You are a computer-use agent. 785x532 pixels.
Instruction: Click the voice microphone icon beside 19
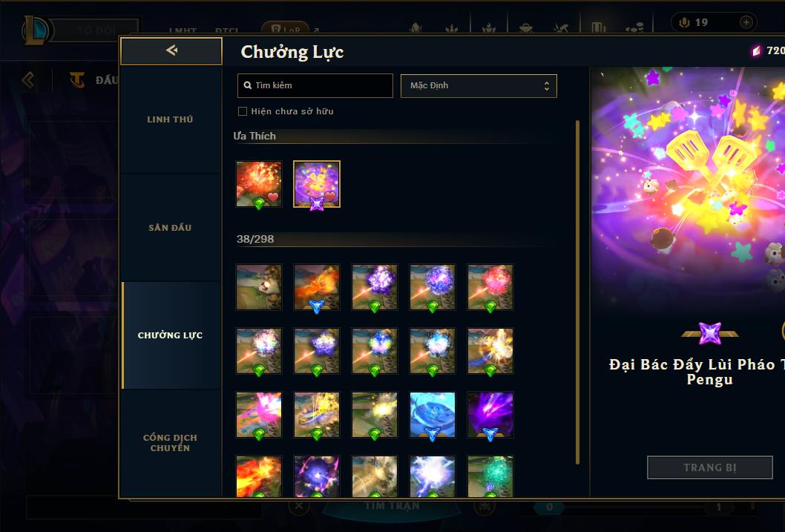click(684, 22)
